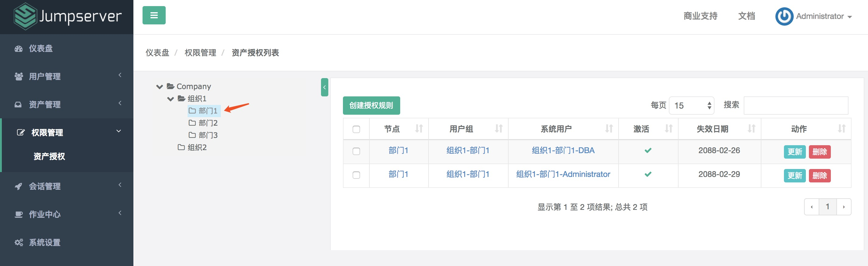The width and height of the screenshot is (868, 266).
Task: Sort by the 系统用户 column
Action: (563, 129)
